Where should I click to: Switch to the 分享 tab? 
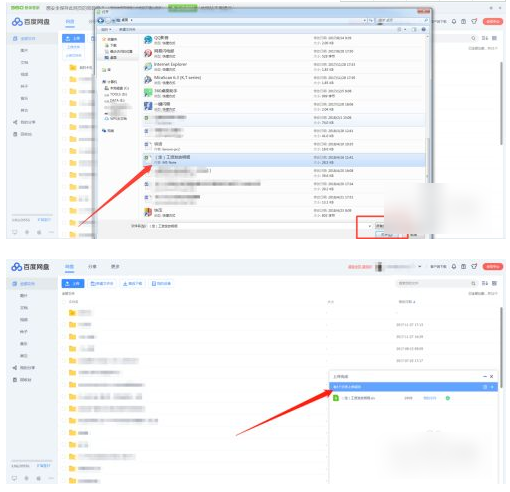92,266
